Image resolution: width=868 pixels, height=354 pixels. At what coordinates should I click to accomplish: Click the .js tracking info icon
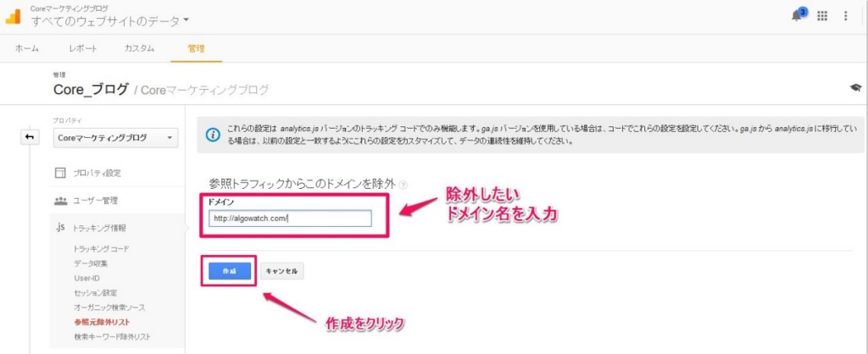[x=60, y=227]
